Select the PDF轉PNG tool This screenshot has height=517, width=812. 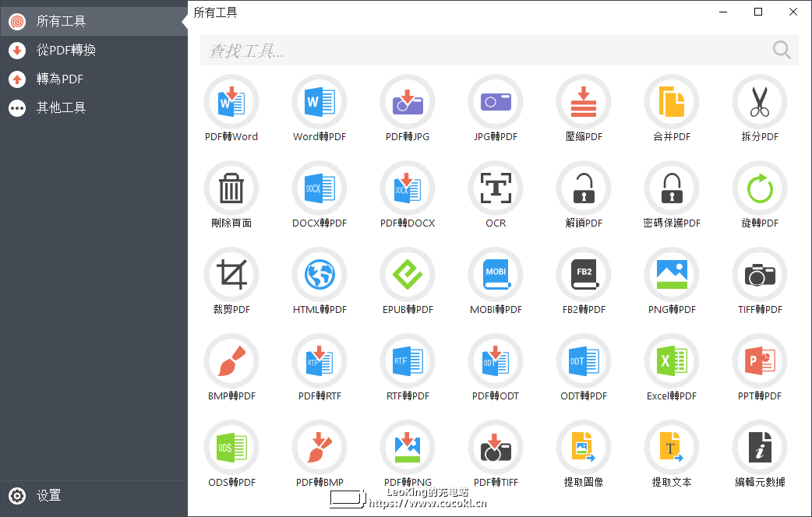point(407,448)
